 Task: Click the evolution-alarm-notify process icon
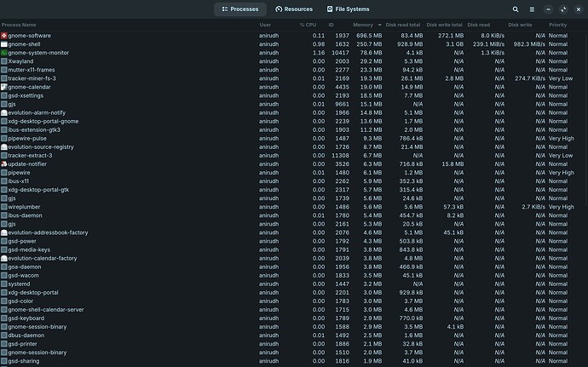[x=4, y=113]
